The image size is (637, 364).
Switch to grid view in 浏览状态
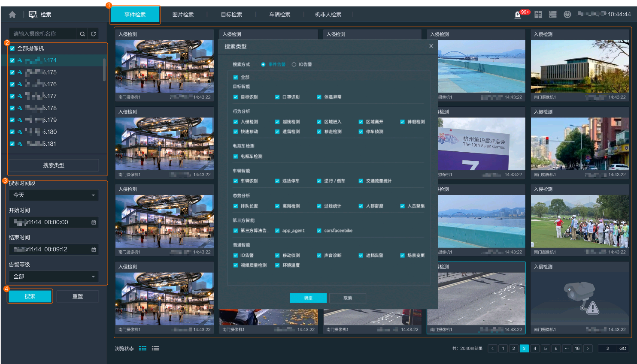tap(143, 349)
